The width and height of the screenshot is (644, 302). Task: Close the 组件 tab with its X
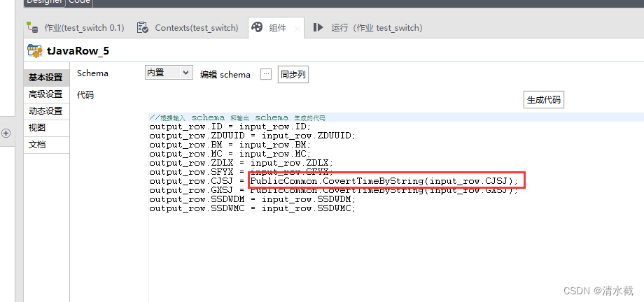click(x=297, y=29)
